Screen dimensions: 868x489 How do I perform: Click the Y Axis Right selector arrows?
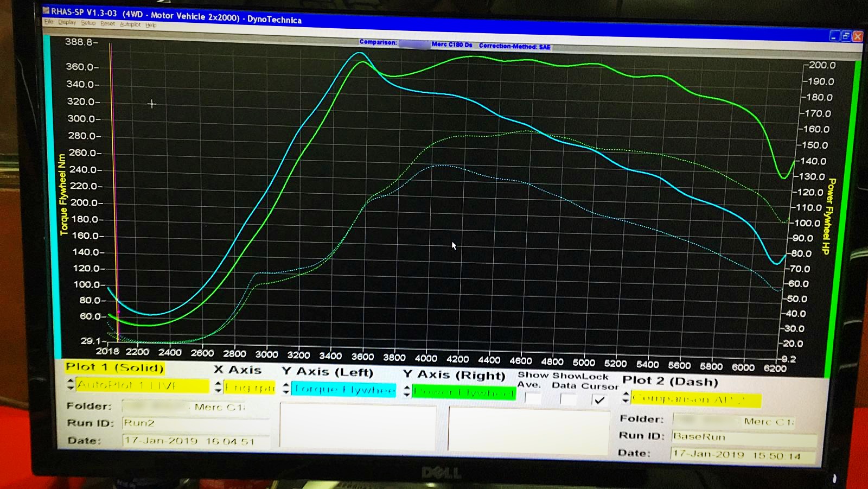point(407,391)
